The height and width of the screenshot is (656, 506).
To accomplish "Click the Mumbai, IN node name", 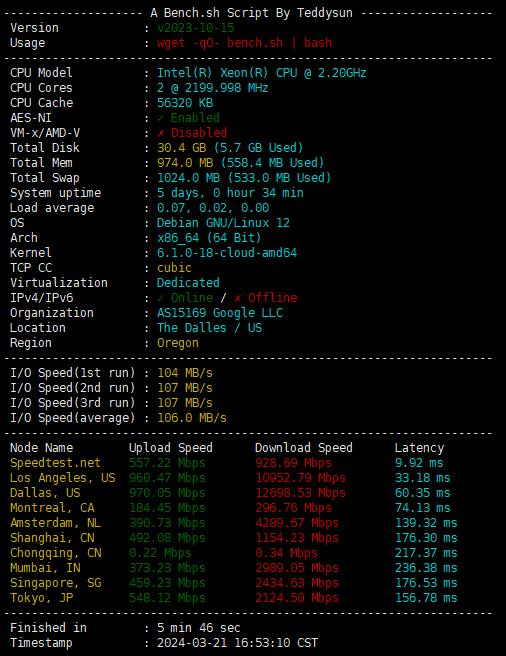I will [45, 568].
